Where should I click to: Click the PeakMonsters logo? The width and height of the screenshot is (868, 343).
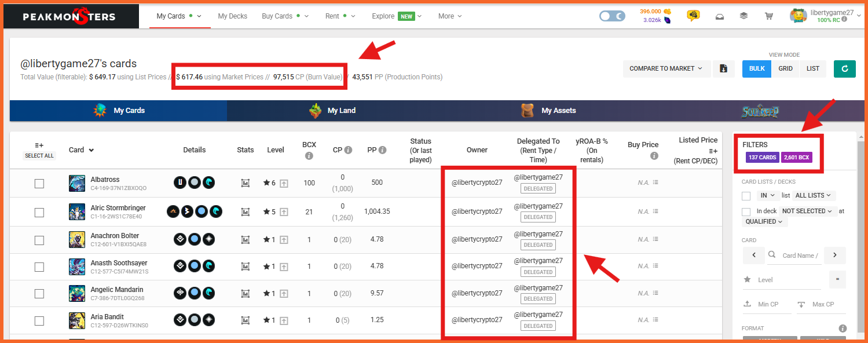coord(69,16)
